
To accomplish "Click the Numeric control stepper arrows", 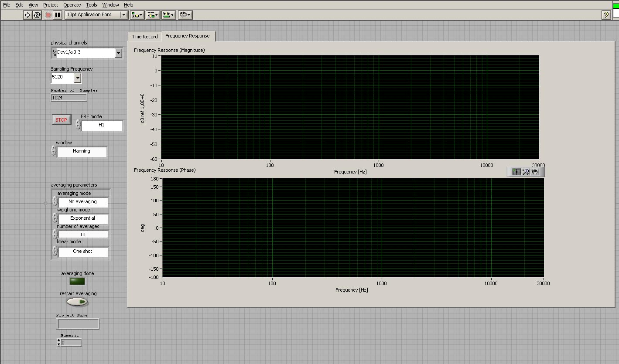I will coord(59,343).
